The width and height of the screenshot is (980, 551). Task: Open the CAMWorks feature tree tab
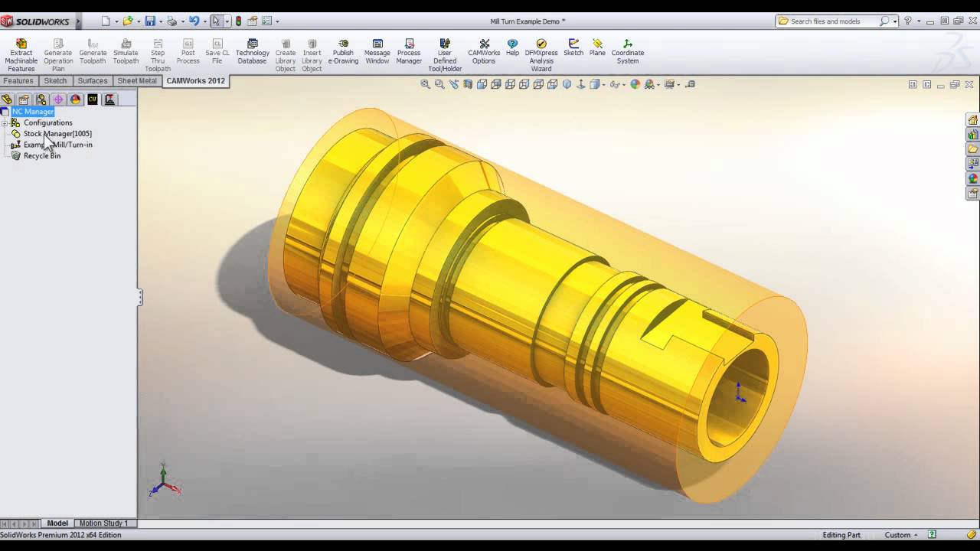[x=93, y=99]
